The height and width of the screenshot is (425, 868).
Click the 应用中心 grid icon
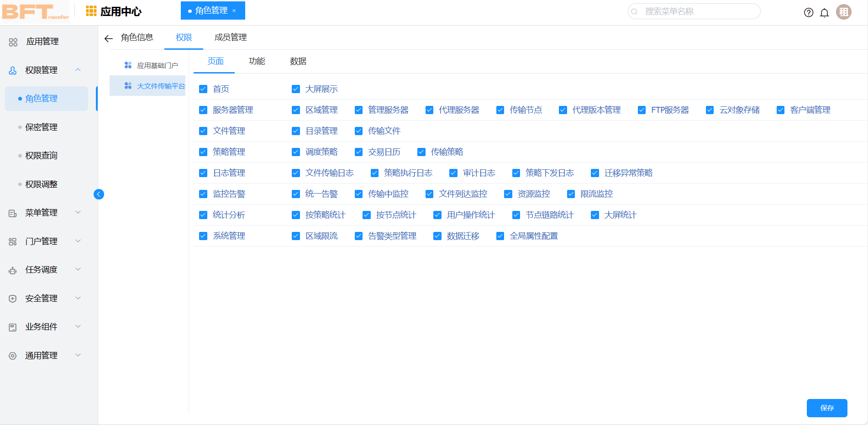(x=90, y=10)
